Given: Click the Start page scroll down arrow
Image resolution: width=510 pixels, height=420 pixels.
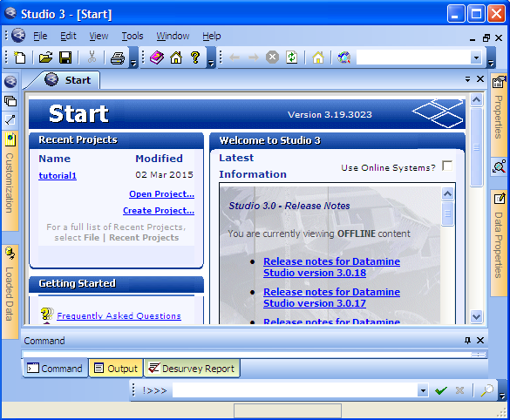Looking at the screenshot, I should (x=477, y=316).
